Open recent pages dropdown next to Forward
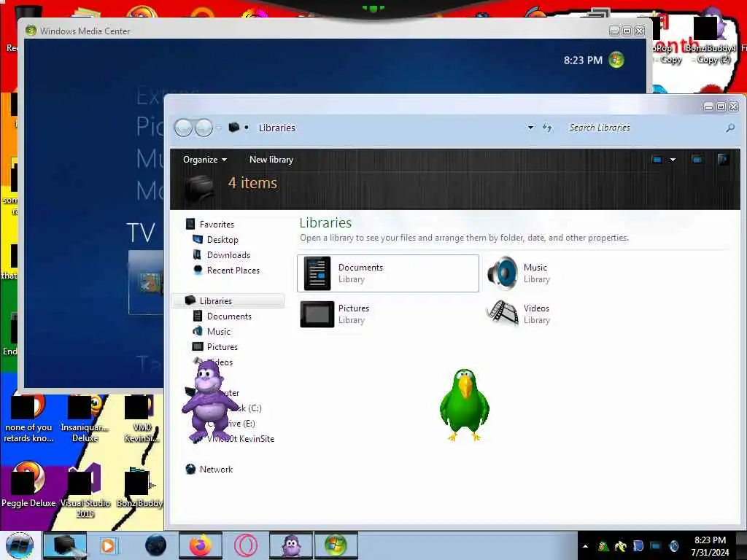This screenshot has height=560, width=747. click(x=219, y=128)
